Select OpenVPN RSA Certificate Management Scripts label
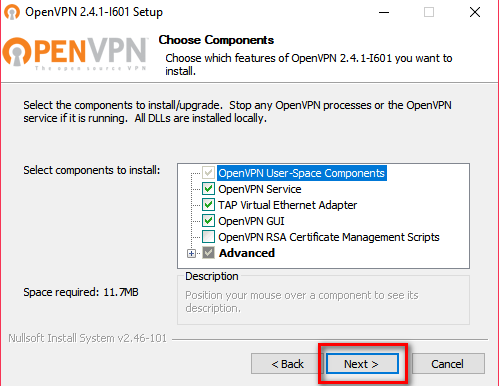The width and height of the screenshot is (499, 386). 329,237
